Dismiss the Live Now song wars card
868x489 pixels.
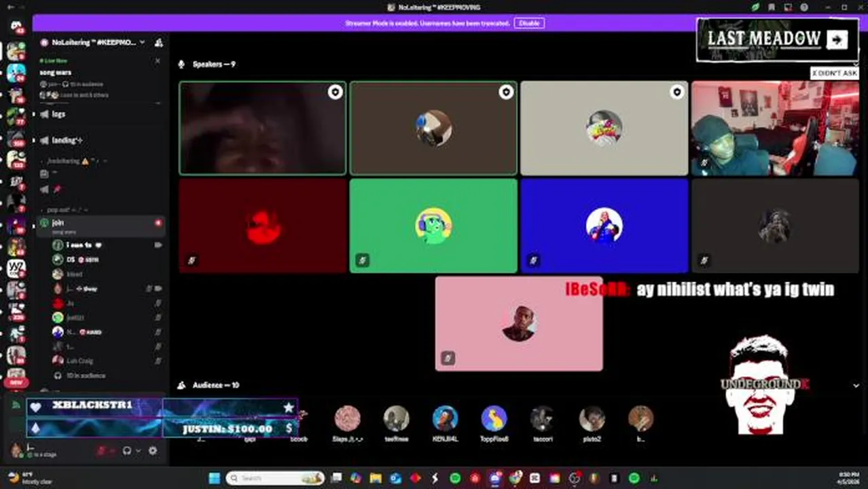point(158,61)
